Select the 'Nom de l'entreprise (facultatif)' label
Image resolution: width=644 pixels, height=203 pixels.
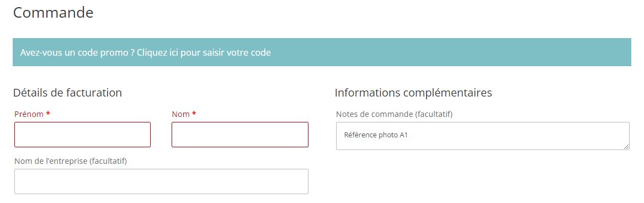coord(71,161)
